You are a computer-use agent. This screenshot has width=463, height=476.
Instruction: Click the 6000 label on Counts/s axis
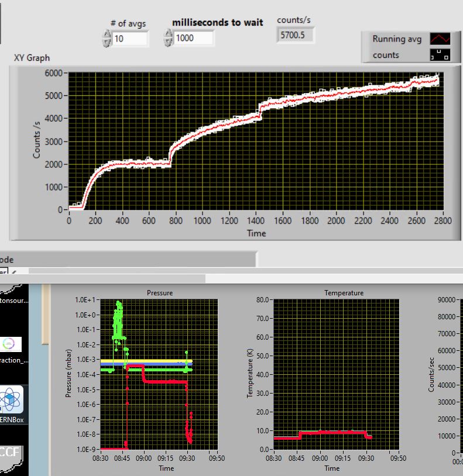(x=52, y=73)
